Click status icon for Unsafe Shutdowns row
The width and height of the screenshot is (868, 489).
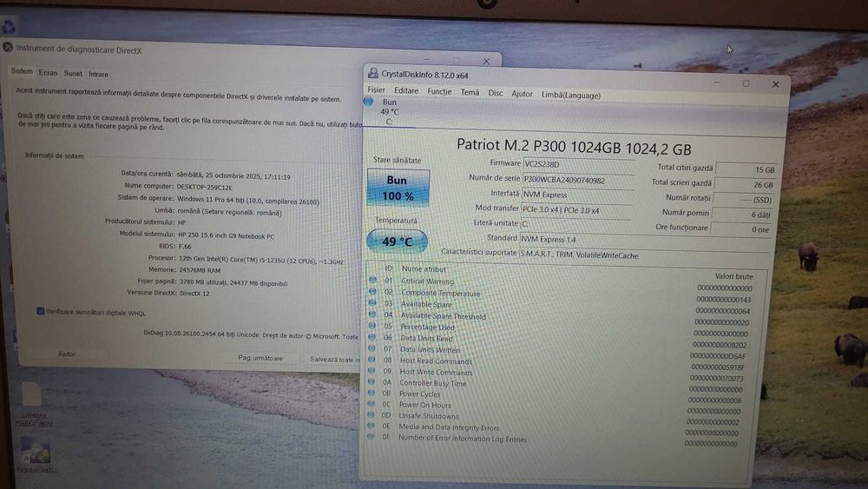pos(371,415)
